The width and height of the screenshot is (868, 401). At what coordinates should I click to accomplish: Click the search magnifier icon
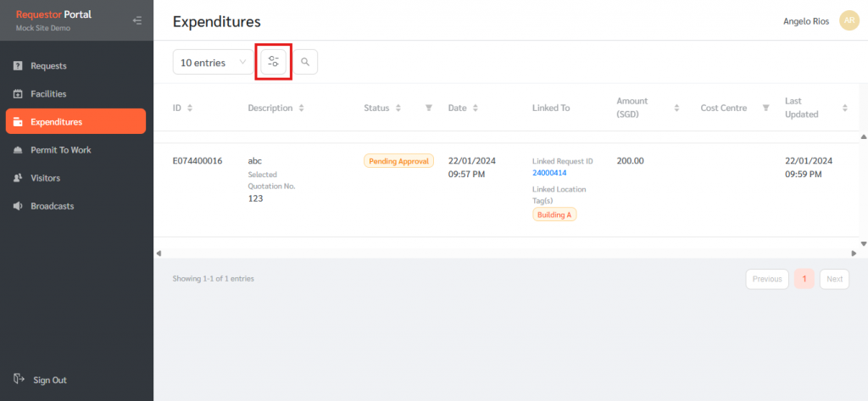(305, 62)
